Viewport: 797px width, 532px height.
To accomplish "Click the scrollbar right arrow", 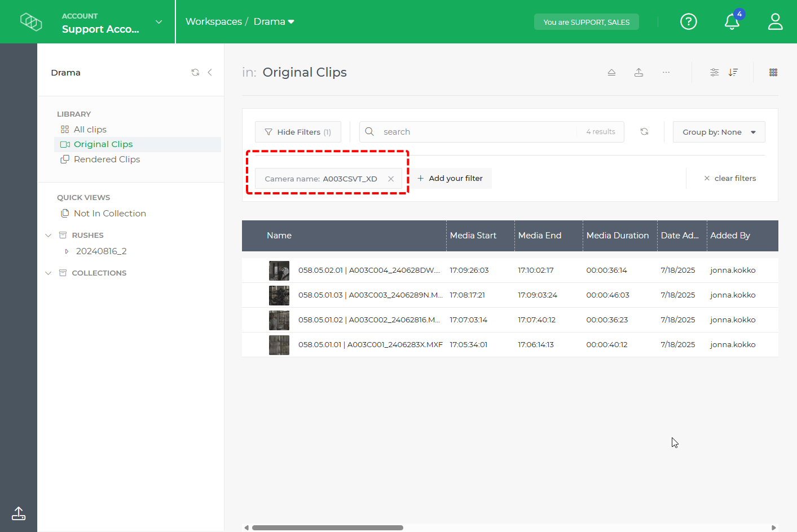I will (x=774, y=528).
